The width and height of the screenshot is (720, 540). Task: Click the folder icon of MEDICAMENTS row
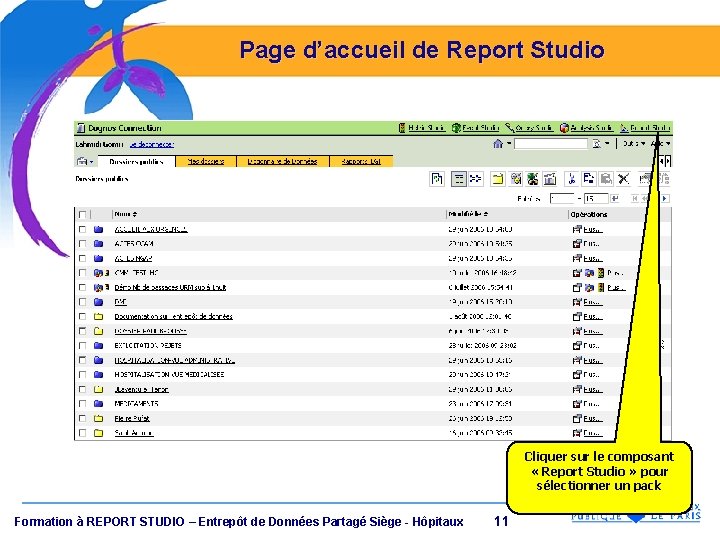point(98,404)
